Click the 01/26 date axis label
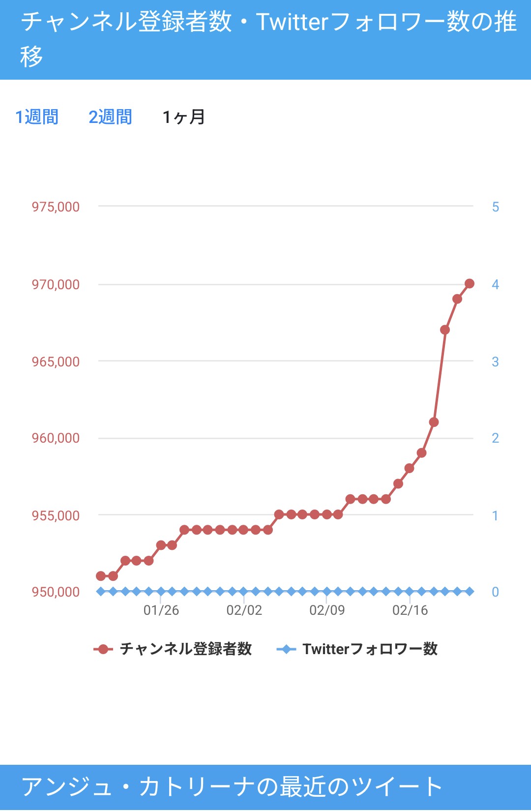The height and width of the screenshot is (812, 531). click(161, 610)
